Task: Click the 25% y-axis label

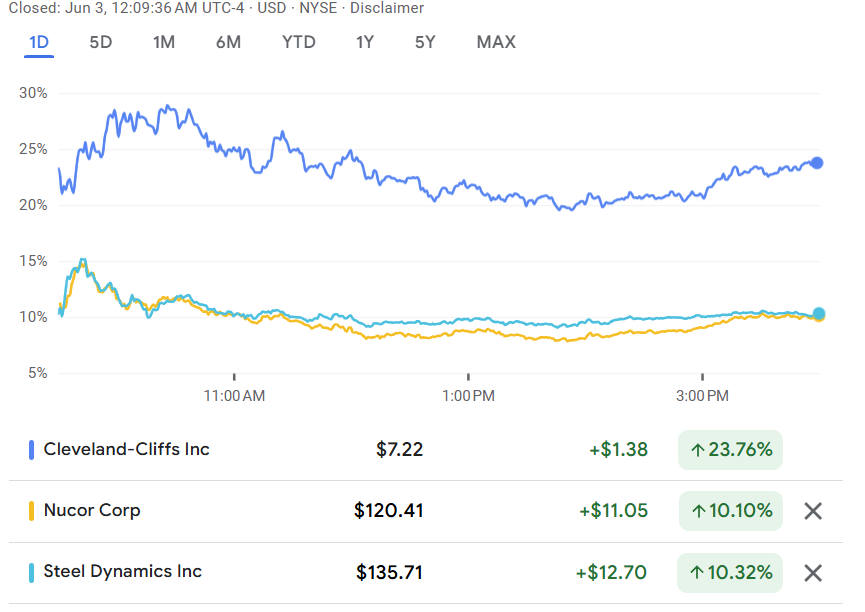Action: tap(33, 149)
